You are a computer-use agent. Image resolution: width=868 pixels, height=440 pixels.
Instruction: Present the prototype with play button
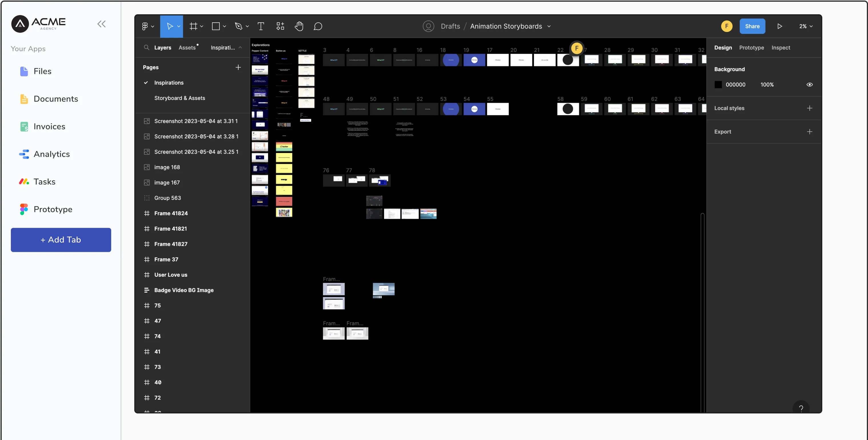tap(779, 26)
